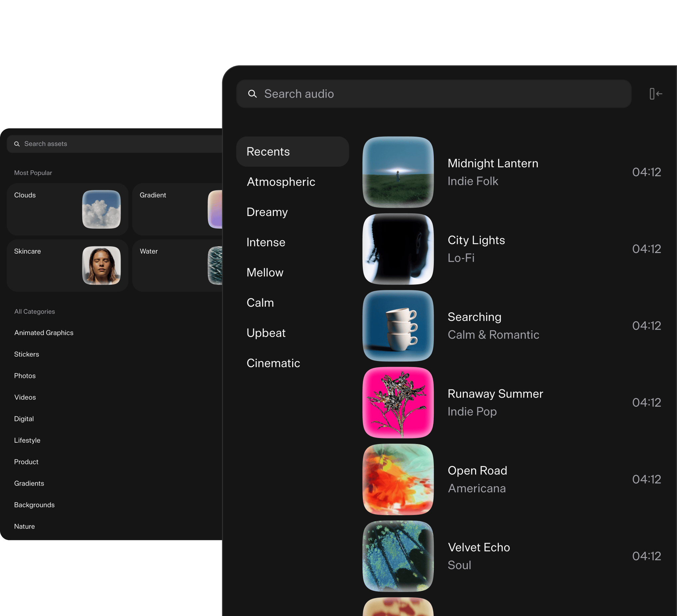Open the Photos category

[x=25, y=376]
